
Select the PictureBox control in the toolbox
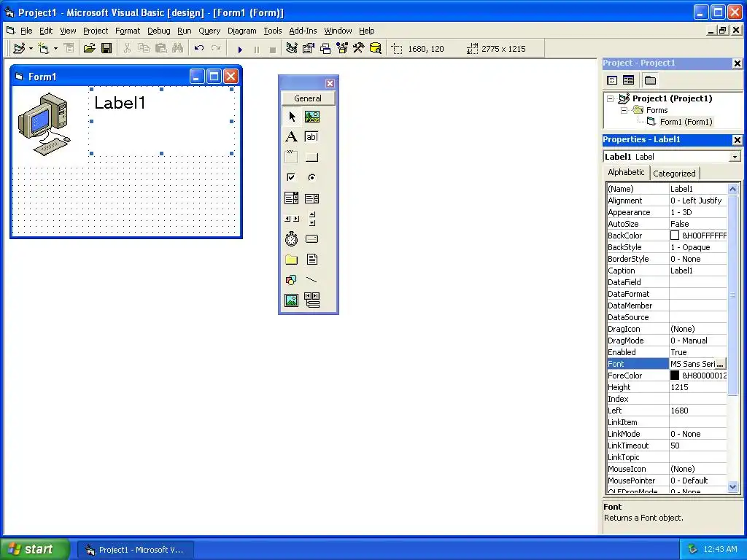[x=312, y=117]
